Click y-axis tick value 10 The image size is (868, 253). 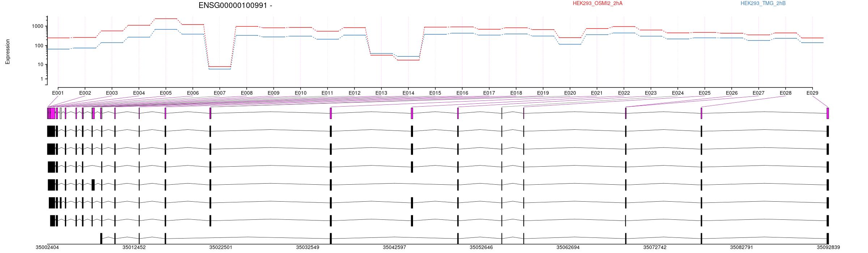tap(41, 65)
